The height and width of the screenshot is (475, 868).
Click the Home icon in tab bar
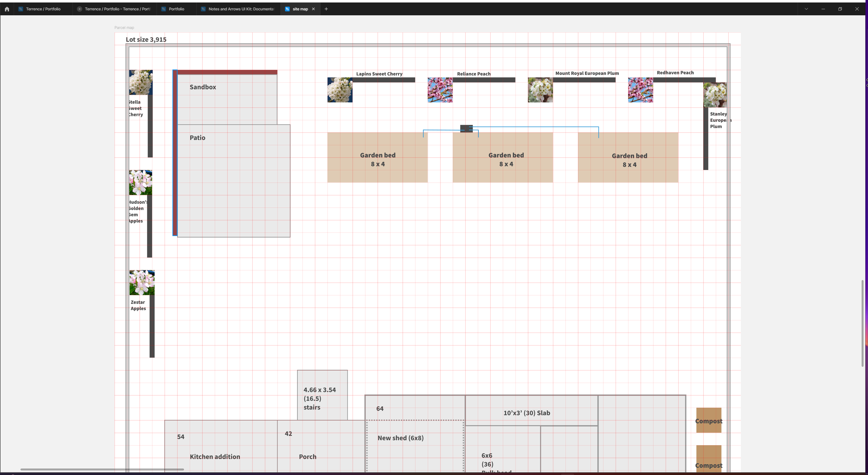click(7, 9)
